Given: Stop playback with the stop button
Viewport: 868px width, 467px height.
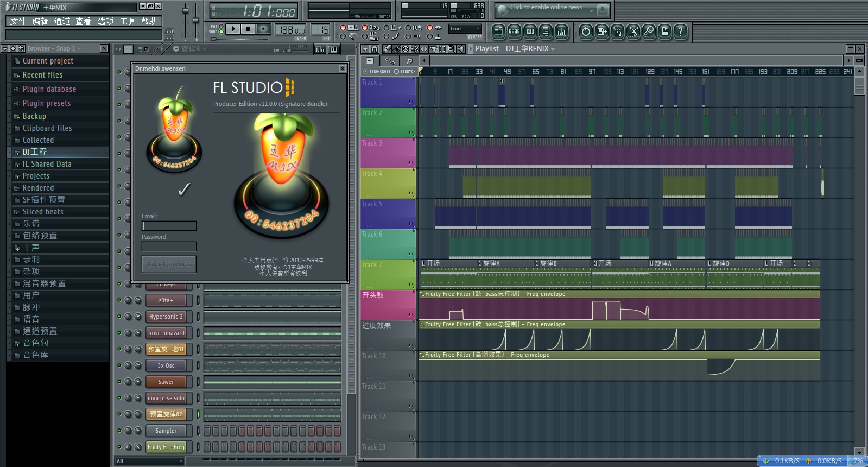Looking at the screenshot, I should (x=248, y=29).
